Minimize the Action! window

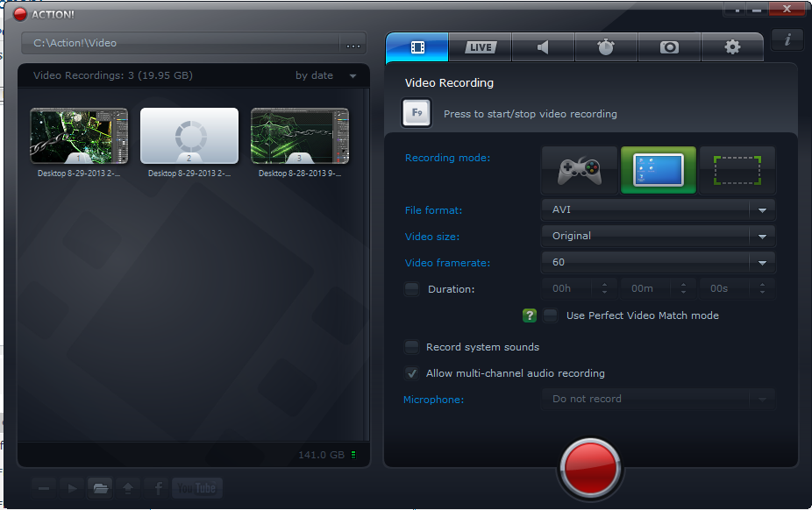(757, 10)
